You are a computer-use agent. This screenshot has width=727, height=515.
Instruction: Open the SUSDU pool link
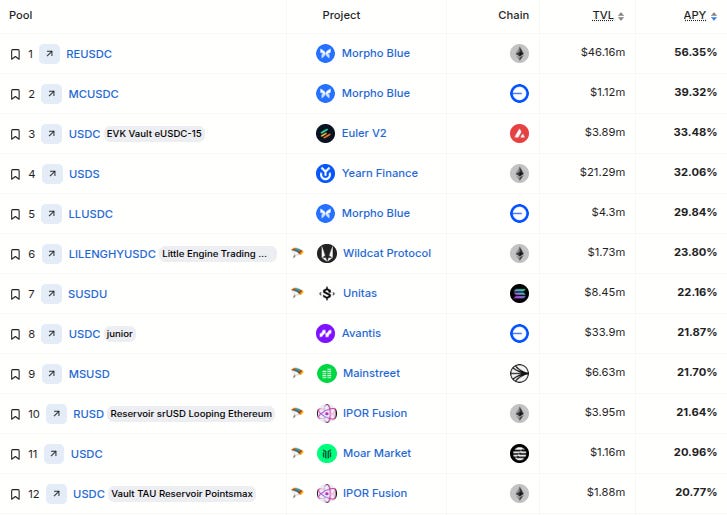(88, 294)
